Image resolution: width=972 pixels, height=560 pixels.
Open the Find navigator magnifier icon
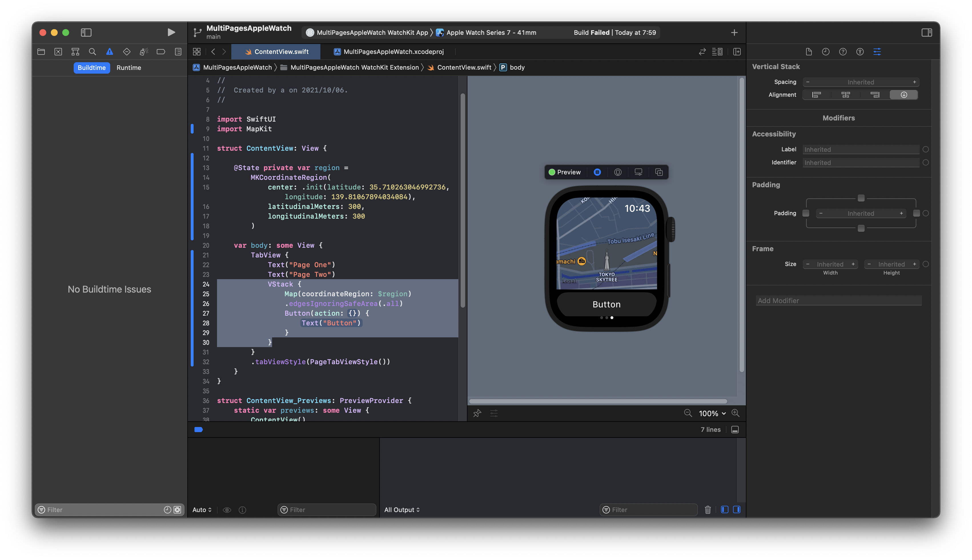click(92, 52)
